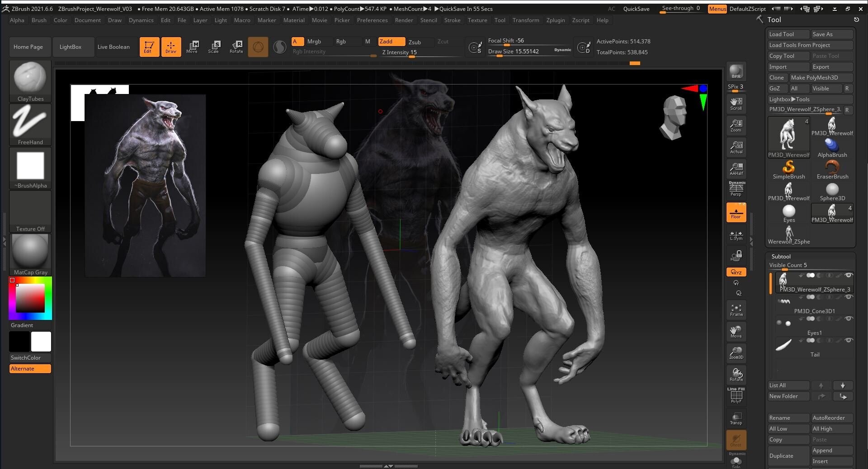Viewport: 868px width, 469px height.
Task: Toggle the Floor grid button
Action: (736, 212)
